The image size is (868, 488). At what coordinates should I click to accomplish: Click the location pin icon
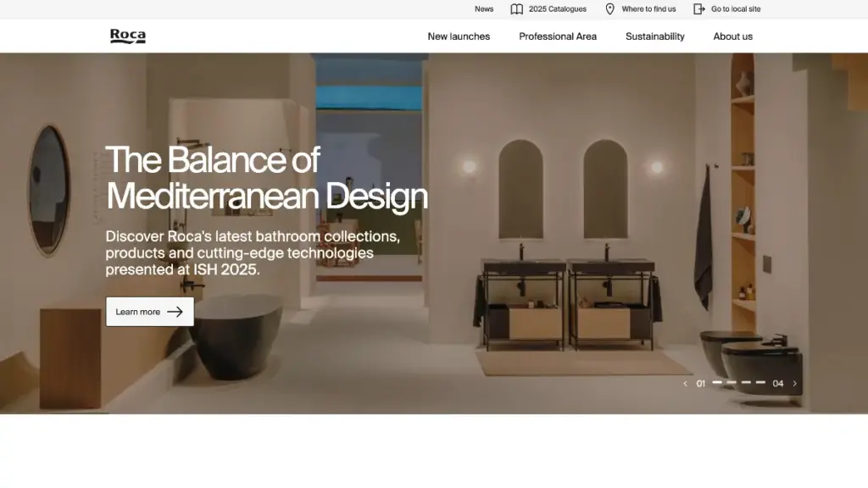609,9
